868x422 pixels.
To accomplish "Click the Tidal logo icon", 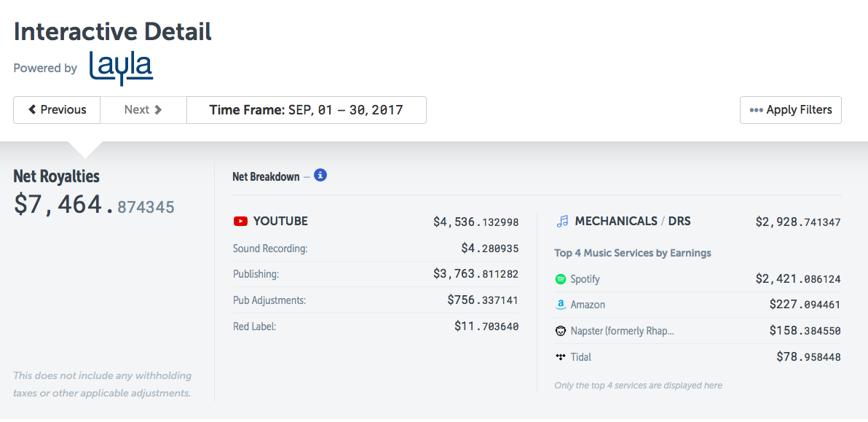I will (560, 357).
